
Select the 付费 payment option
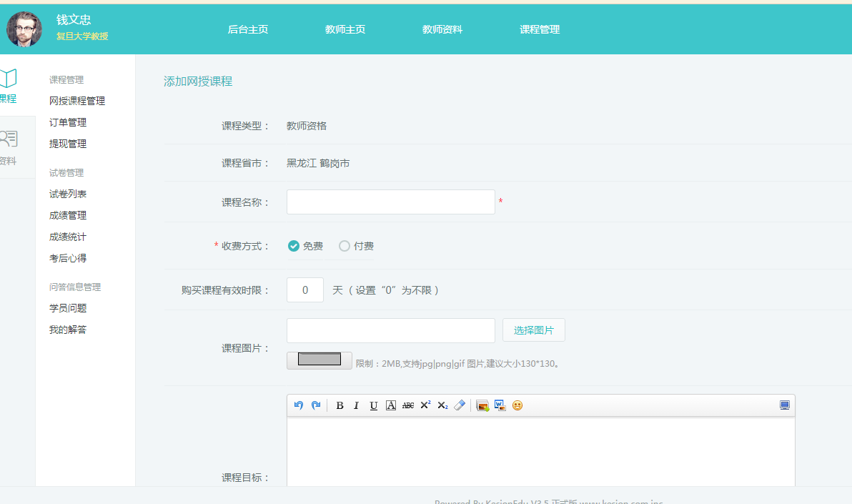click(345, 245)
